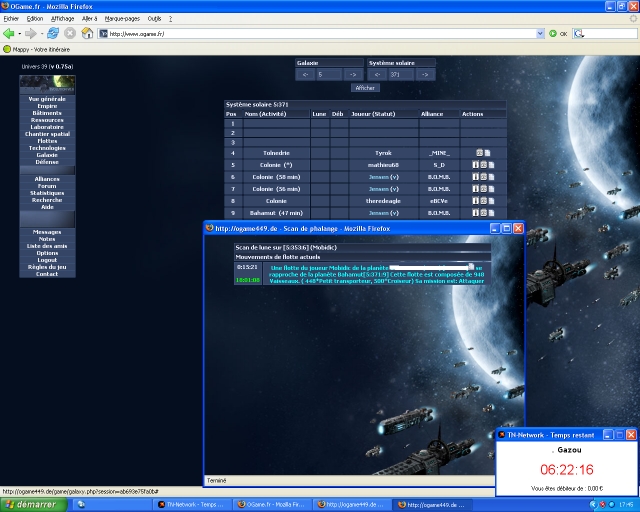
Task: Open Flottes page in the sidebar
Action: click(47, 141)
